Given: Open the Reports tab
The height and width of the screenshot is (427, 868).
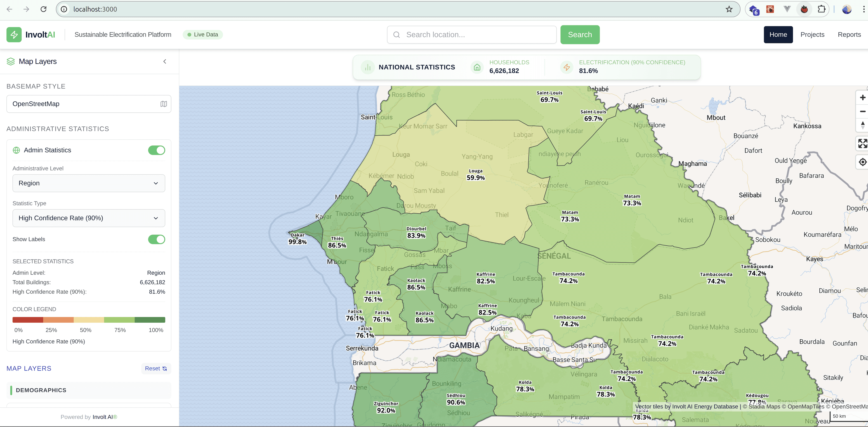Looking at the screenshot, I should pyautogui.click(x=849, y=35).
